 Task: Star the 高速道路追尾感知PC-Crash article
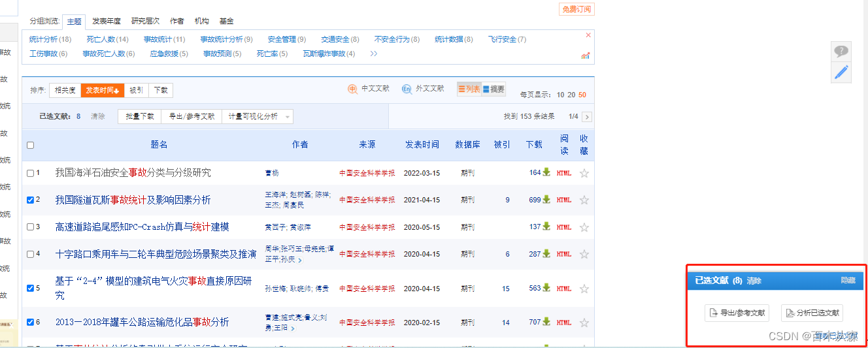[584, 227]
